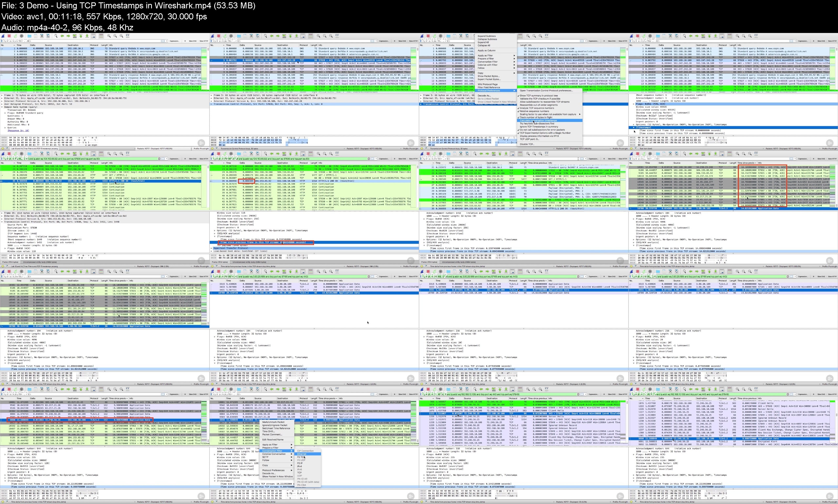Select Ethernet in Conversation Filter submenu
The width and height of the screenshot is (838, 504).
308,454
